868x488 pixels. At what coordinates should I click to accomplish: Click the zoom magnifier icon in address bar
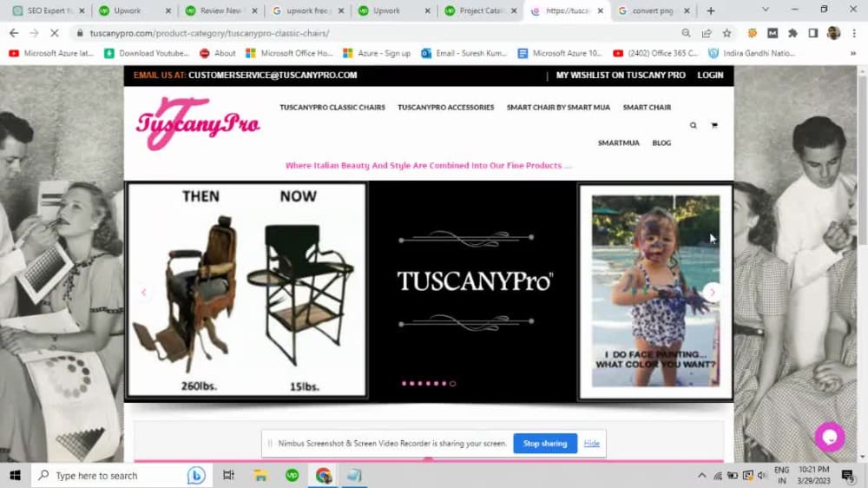click(686, 33)
